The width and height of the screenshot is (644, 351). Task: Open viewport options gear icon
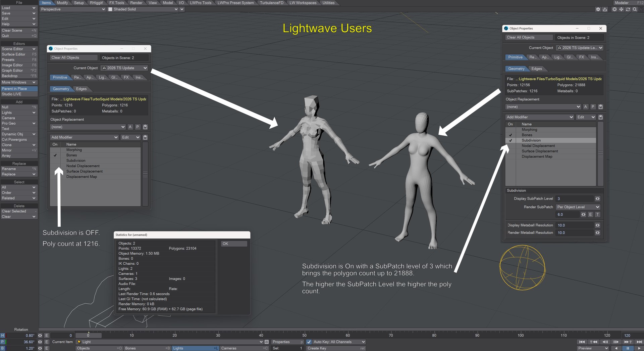[x=598, y=9]
